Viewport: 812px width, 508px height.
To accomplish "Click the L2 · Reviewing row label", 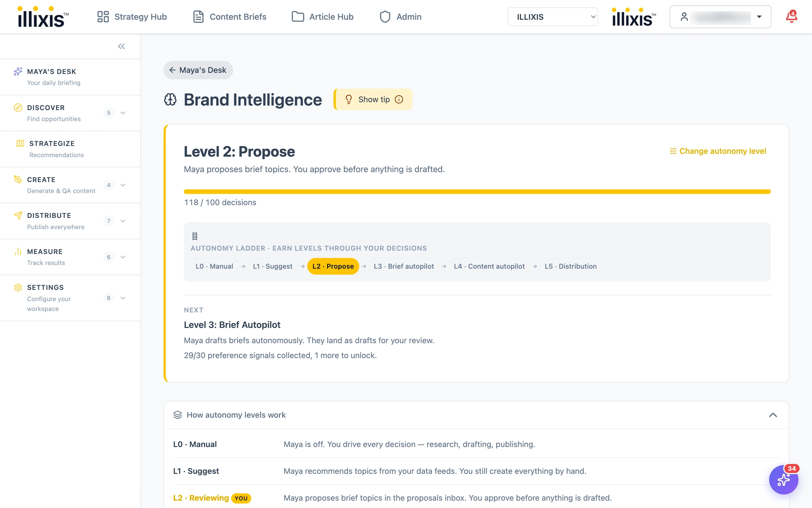I will tap(201, 498).
